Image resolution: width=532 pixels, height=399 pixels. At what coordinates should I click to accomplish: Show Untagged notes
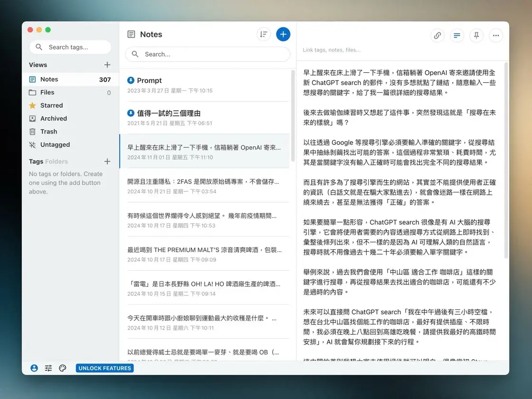[x=71, y=144]
